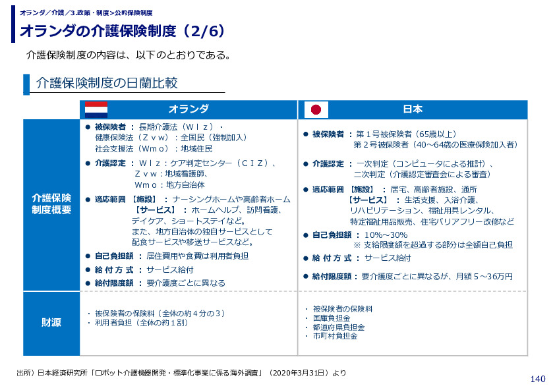555x392 pixels.
Task: Click note ※支給限度額を超過する部分は全額自己負担
Action: pyautogui.click(x=433, y=245)
